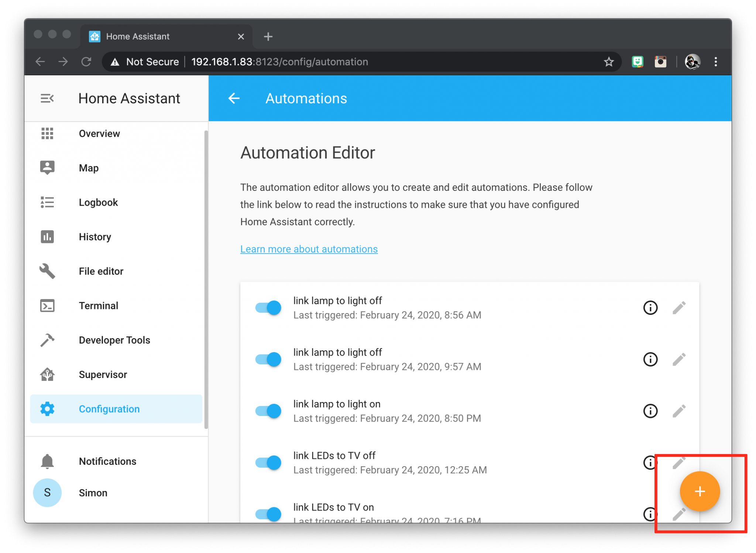Click pencil icon for 9:57 AM automation
Screen dimensions: 756x553
(679, 359)
